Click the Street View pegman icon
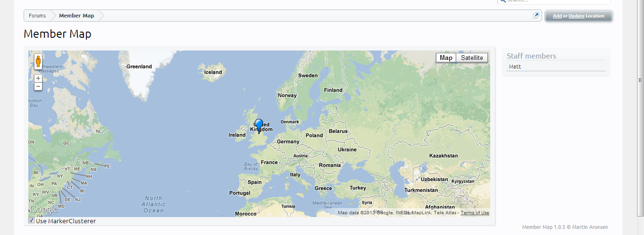 click(x=38, y=62)
